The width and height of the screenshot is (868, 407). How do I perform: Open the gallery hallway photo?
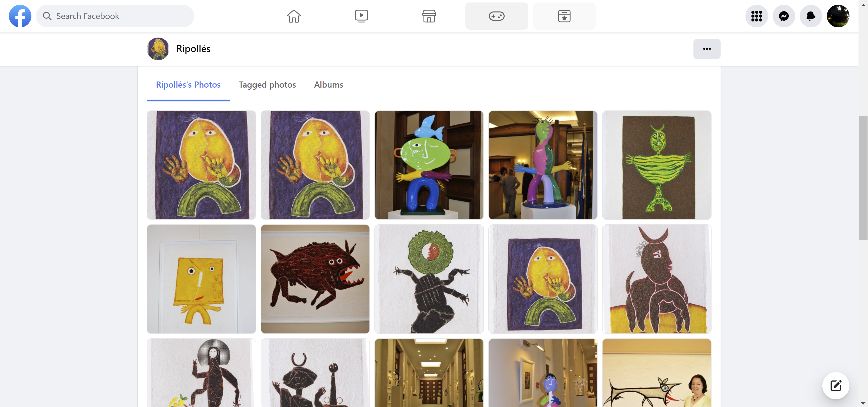[429, 373]
